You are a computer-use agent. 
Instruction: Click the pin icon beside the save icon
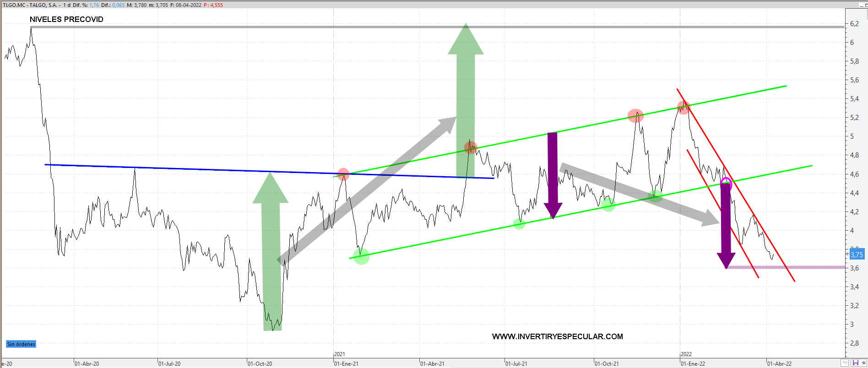coord(863,363)
